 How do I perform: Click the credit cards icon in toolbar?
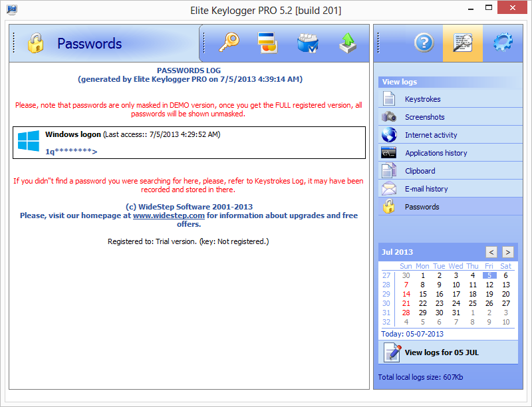pos(268,43)
